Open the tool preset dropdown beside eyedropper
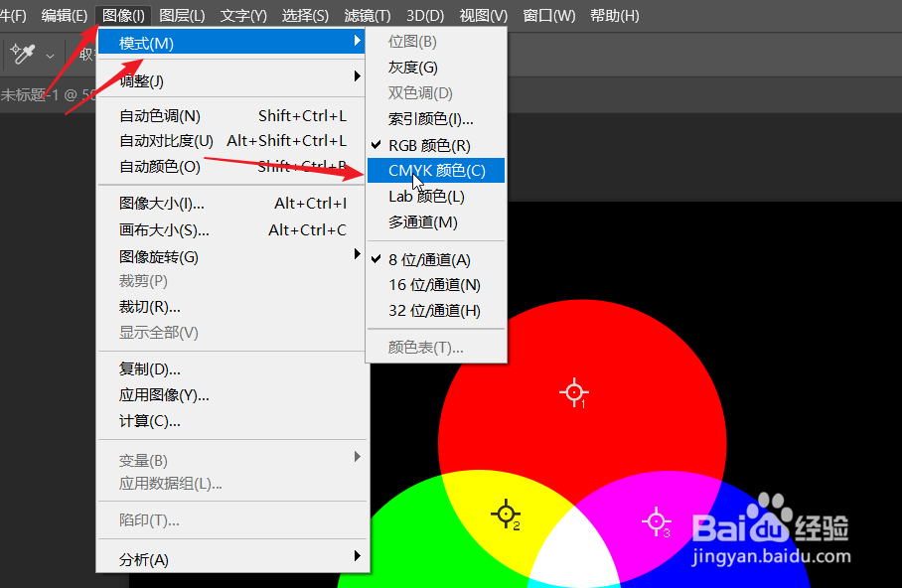This screenshot has width=902, height=588. 50,56
